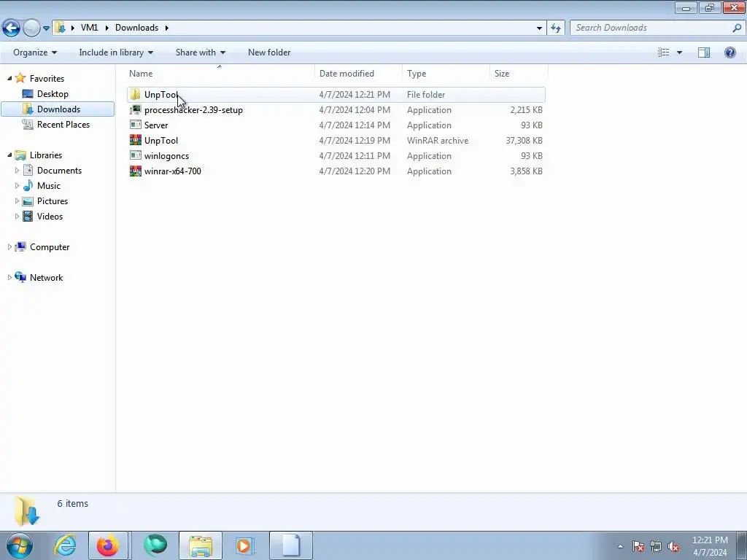Click the 37,308 KB size value
747x560 pixels.
(x=524, y=141)
